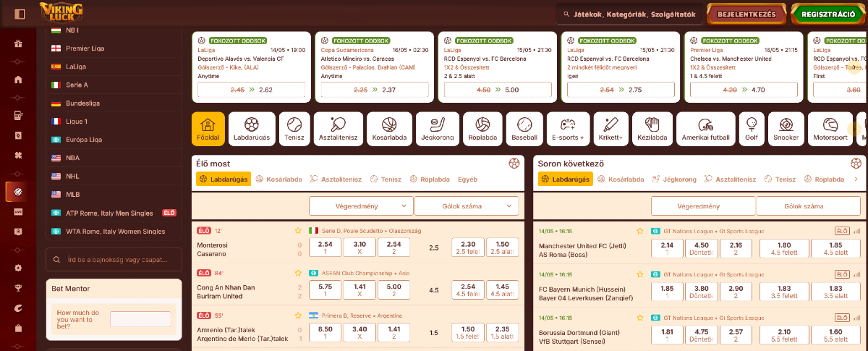Viewport: 868px width, 351px height.
Task: Select the Labdarúgás tile in the sport carousel
Action: click(x=251, y=129)
